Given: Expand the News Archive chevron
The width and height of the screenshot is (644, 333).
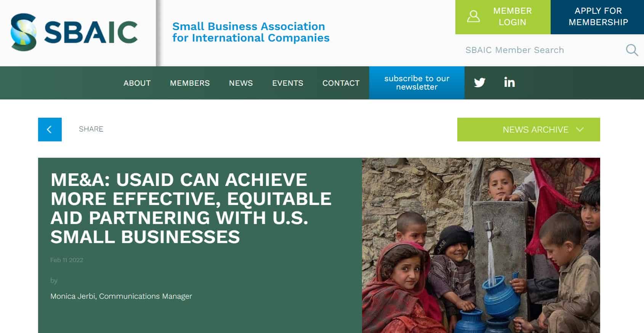Looking at the screenshot, I should [x=580, y=130].
